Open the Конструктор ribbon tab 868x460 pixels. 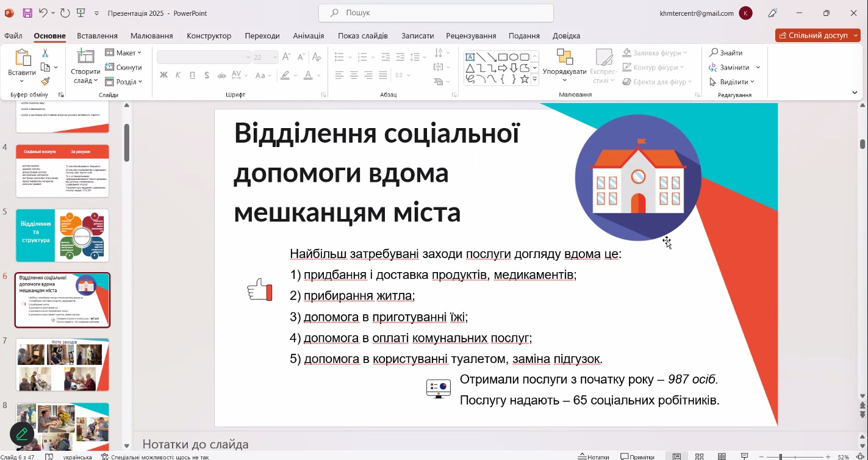click(209, 36)
